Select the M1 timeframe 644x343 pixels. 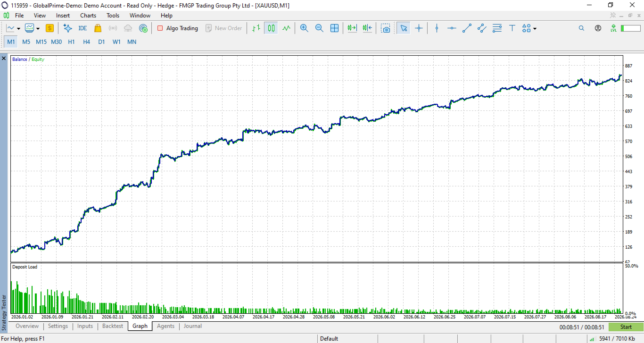tap(11, 42)
